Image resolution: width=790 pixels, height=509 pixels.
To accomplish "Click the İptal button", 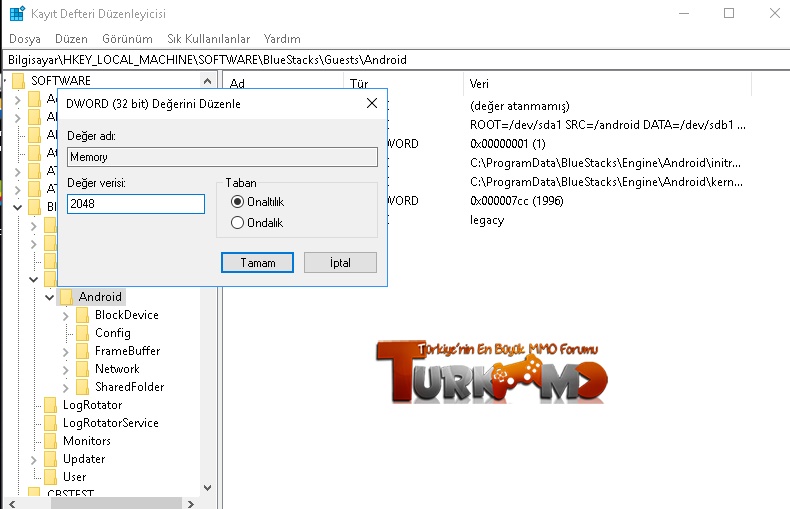I will click(x=340, y=262).
